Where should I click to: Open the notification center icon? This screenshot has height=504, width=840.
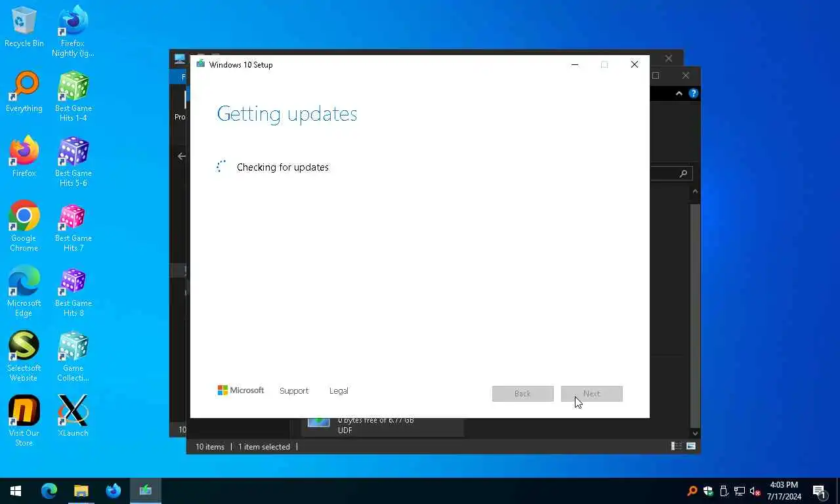point(820,491)
